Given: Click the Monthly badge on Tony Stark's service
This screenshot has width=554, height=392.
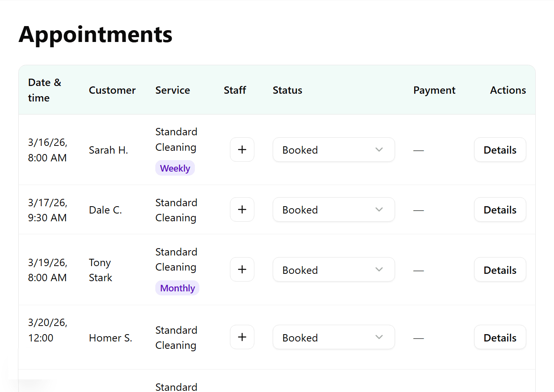Looking at the screenshot, I should coord(177,288).
